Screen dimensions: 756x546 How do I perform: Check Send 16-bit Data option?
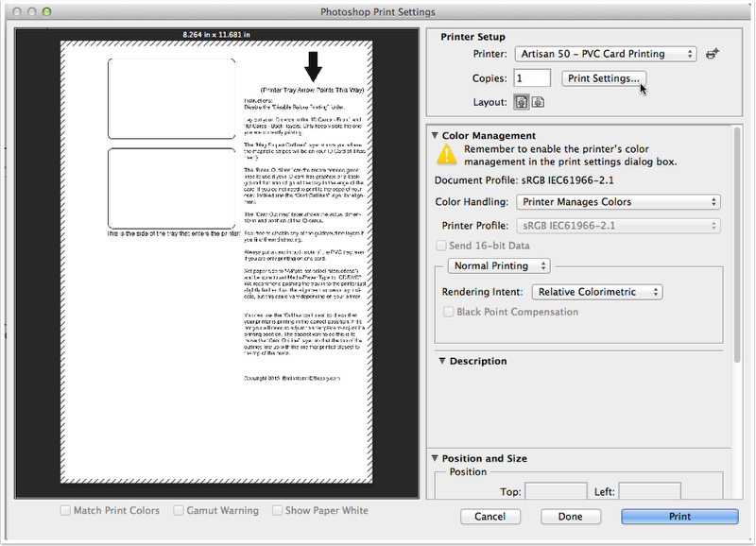pos(441,246)
